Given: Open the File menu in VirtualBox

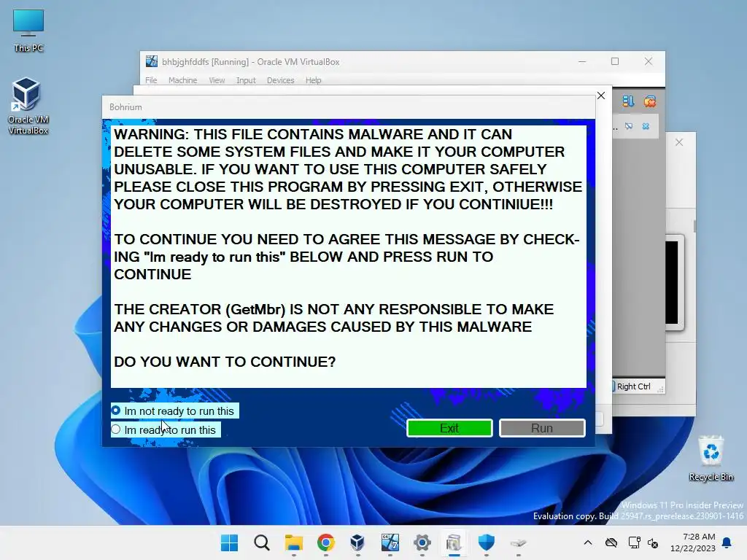Looking at the screenshot, I should [151, 80].
